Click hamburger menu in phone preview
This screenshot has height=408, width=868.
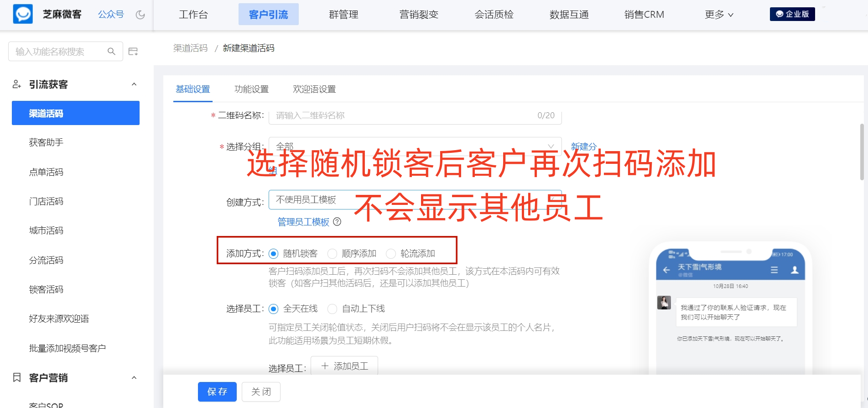774,270
